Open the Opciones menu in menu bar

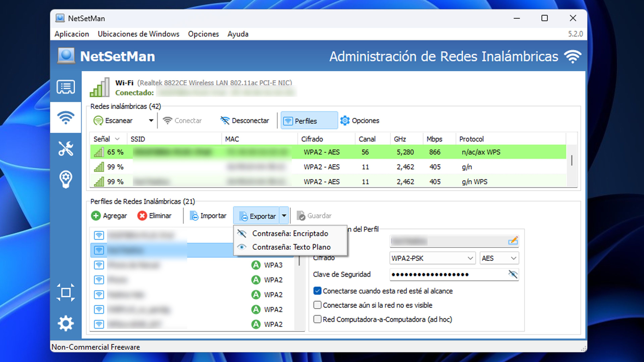tap(203, 34)
